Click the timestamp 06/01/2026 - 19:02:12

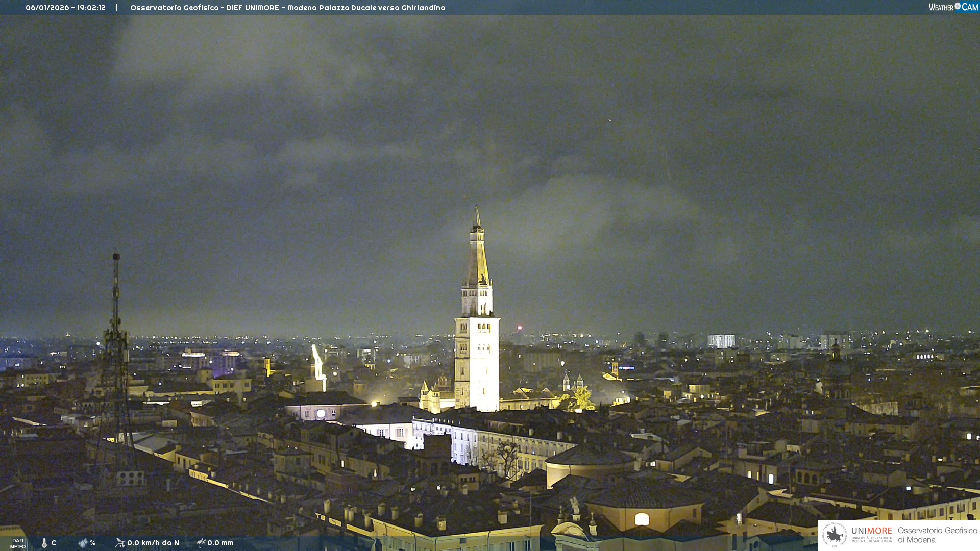pyautogui.click(x=65, y=8)
